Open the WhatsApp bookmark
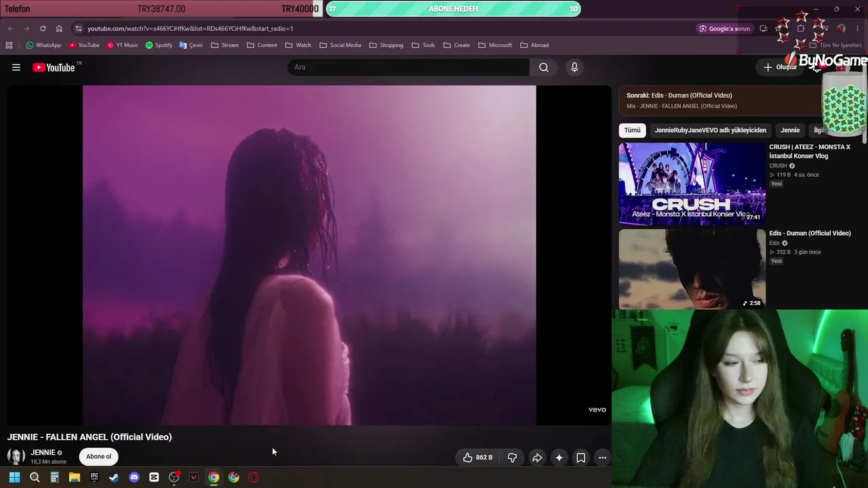Image resolution: width=868 pixels, height=488 pixels. (x=43, y=45)
